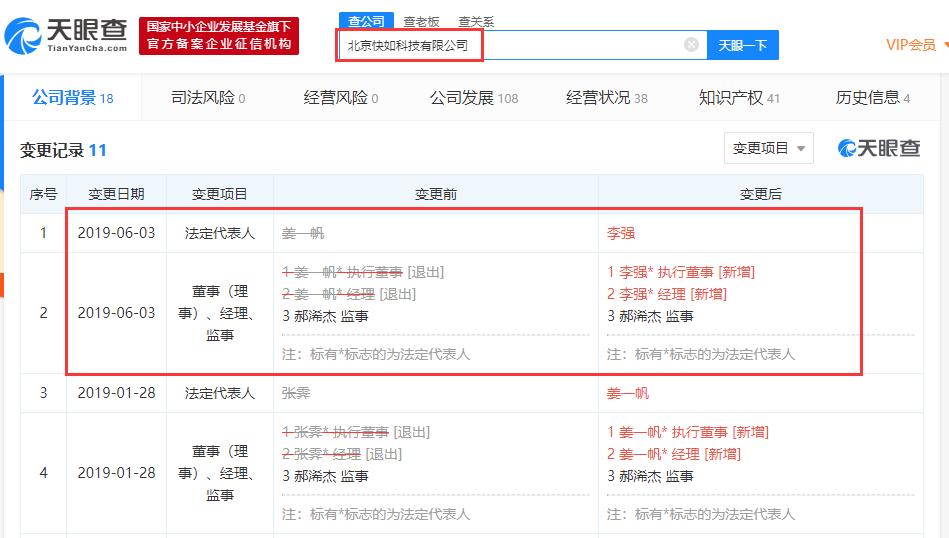
Task: Open the 历史信息 4 tab
Action: (873, 97)
